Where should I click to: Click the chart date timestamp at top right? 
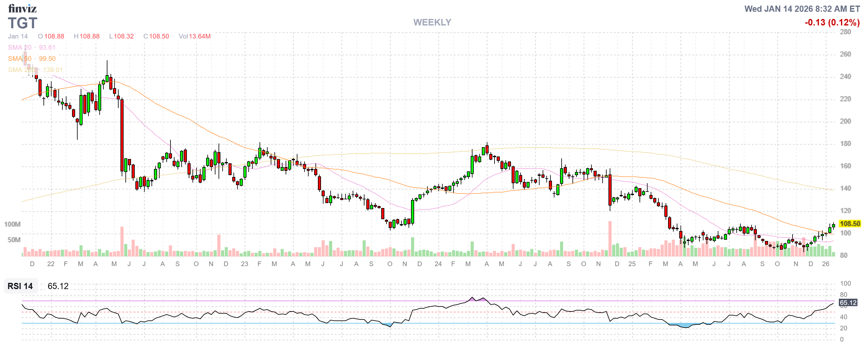point(802,9)
